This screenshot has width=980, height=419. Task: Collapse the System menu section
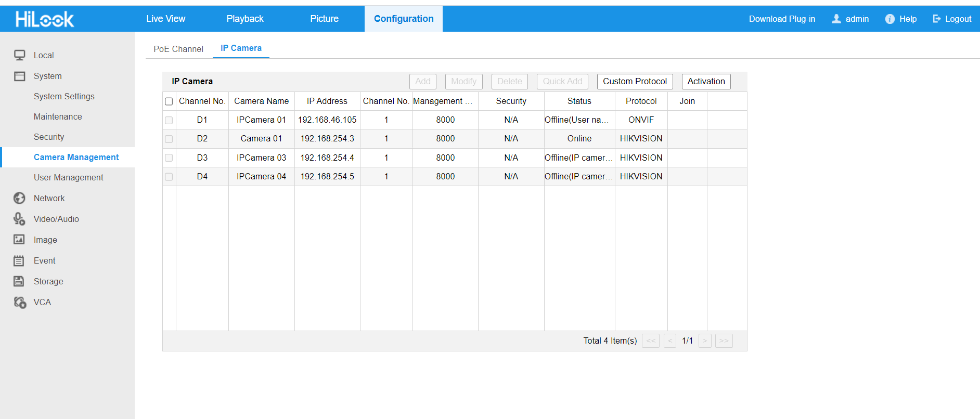click(47, 76)
